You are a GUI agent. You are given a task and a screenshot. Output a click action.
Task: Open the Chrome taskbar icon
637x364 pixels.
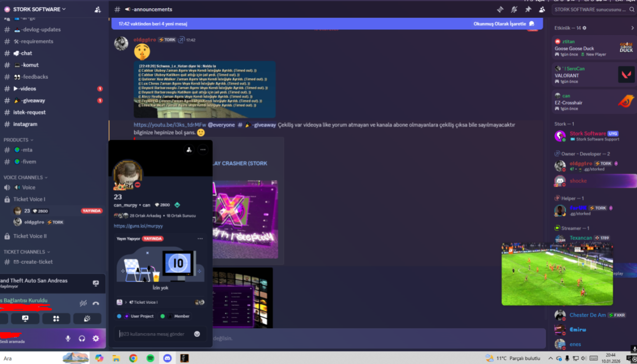click(x=133, y=358)
